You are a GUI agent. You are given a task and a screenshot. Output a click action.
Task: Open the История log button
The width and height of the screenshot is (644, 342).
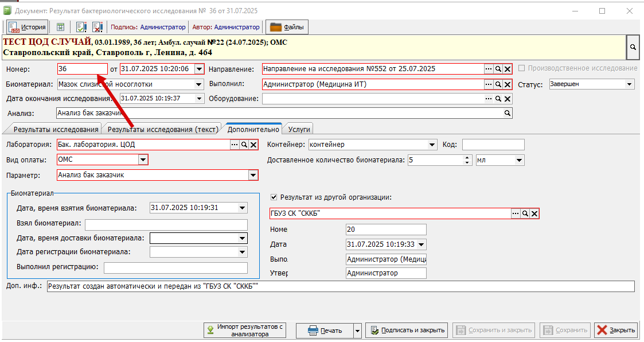coord(27,27)
